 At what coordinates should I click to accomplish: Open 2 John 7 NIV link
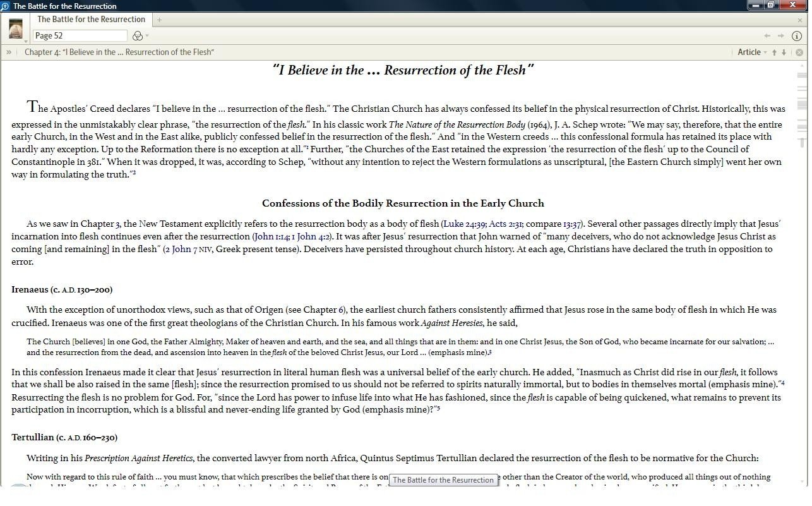pos(188,249)
